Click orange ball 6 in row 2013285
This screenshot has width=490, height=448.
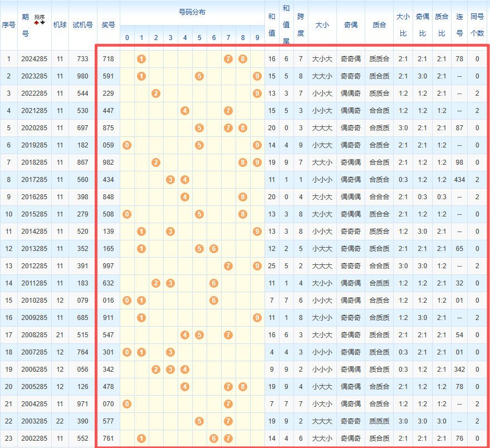[x=214, y=248]
